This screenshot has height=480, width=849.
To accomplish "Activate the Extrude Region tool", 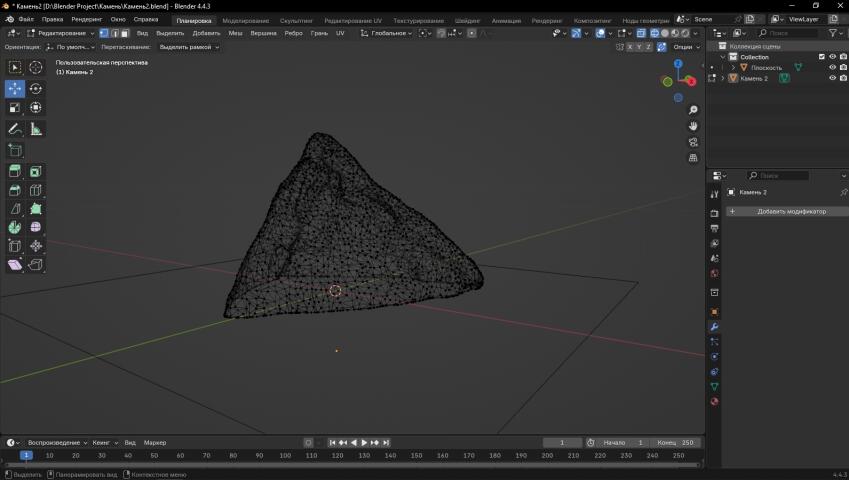I will point(15,172).
